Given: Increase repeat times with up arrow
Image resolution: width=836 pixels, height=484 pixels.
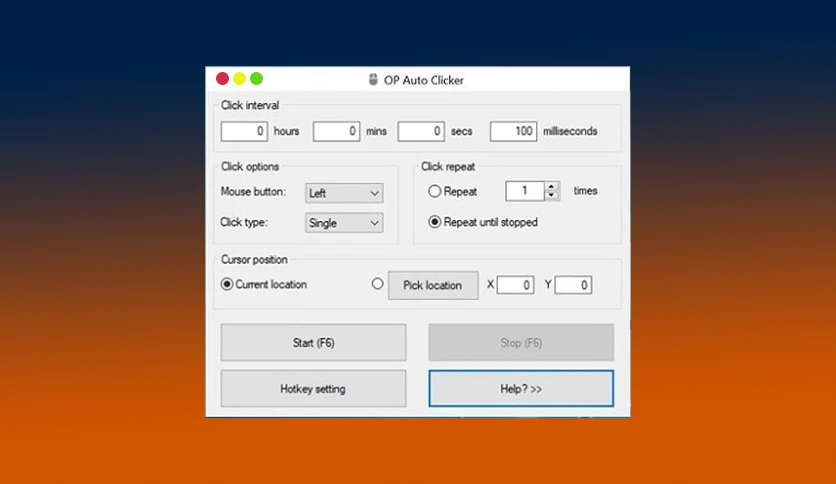Looking at the screenshot, I should pyautogui.click(x=552, y=187).
